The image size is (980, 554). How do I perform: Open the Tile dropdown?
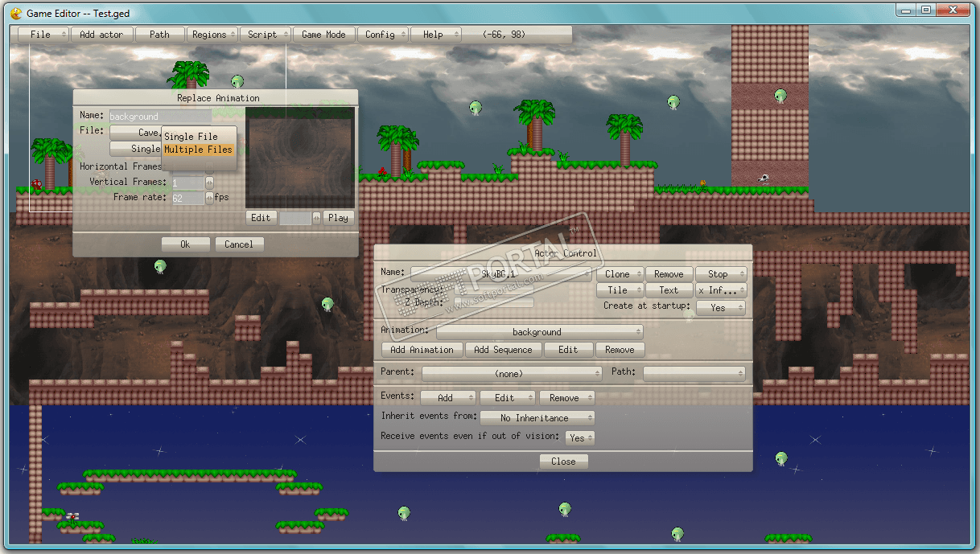pyautogui.click(x=620, y=290)
